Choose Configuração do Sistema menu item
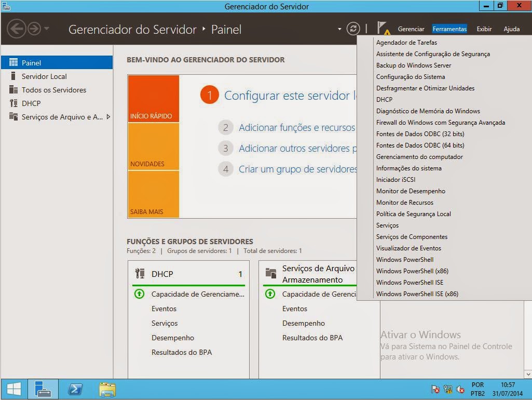Screen dimensions: 532x400 click(410, 77)
